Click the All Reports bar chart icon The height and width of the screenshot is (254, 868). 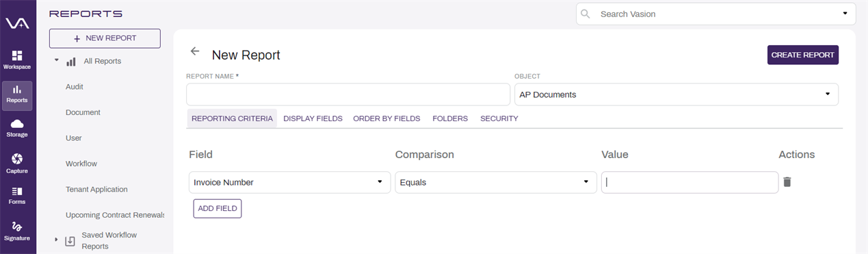point(71,62)
